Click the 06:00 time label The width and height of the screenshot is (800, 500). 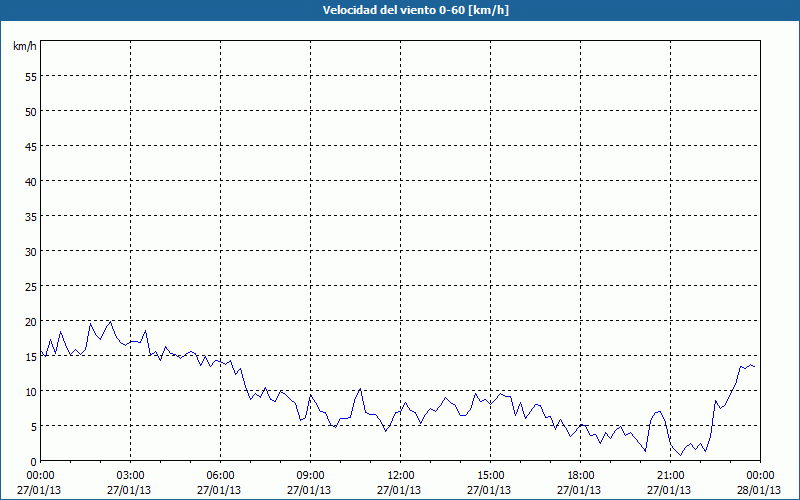220,476
